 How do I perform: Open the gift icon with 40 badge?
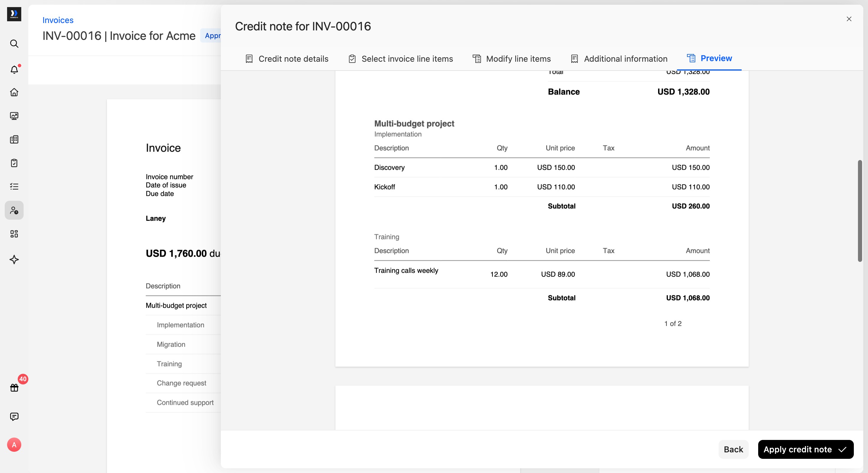14,387
